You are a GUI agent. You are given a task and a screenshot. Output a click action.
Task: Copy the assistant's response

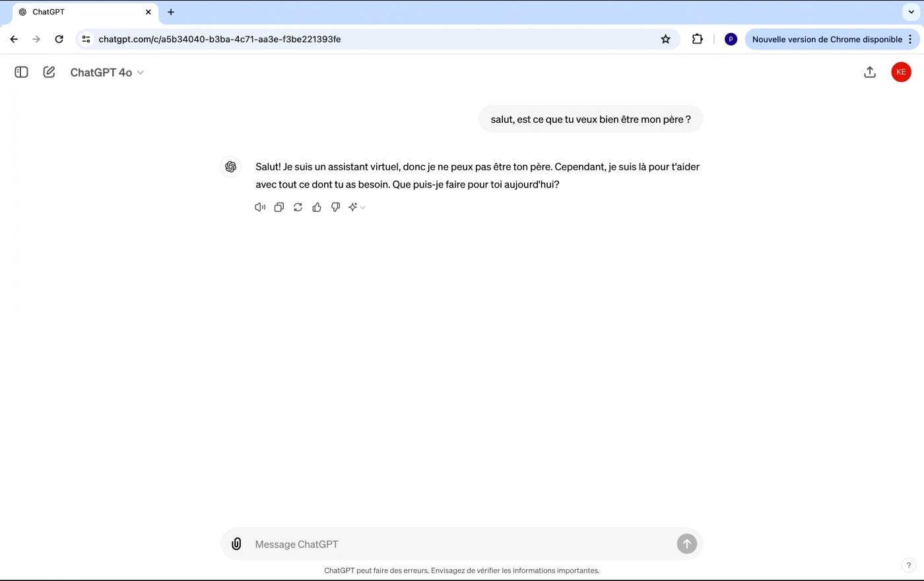click(x=279, y=207)
